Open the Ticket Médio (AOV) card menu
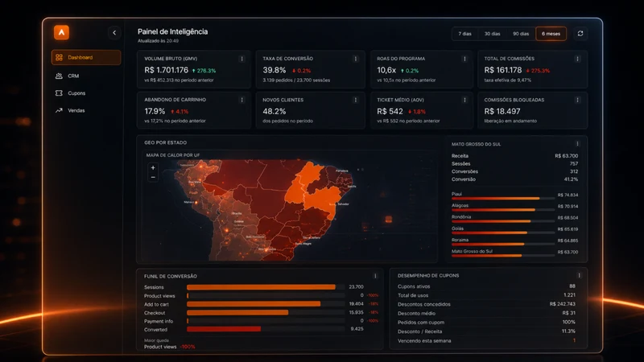This screenshot has width=644, height=362. 464,100
